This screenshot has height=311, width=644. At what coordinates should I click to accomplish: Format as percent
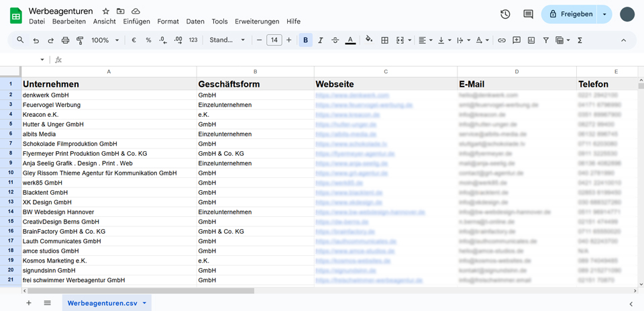pyautogui.click(x=148, y=40)
